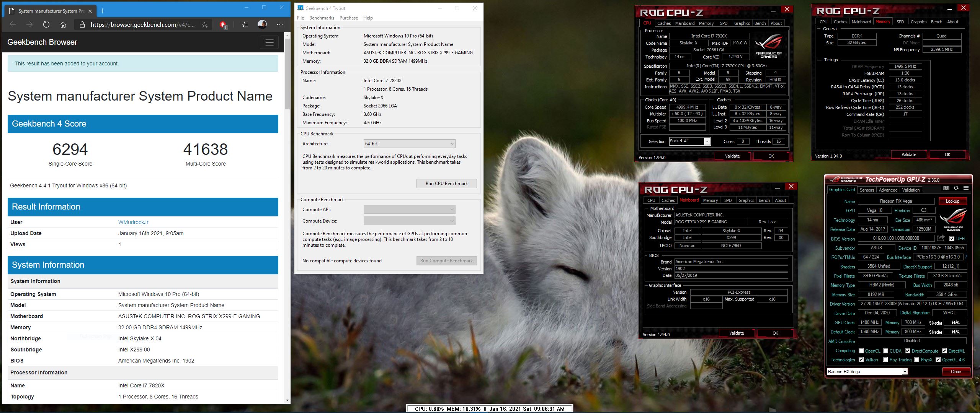Add this page to favorites star
This screenshot has width=980, height=413.
click(204, 24)
